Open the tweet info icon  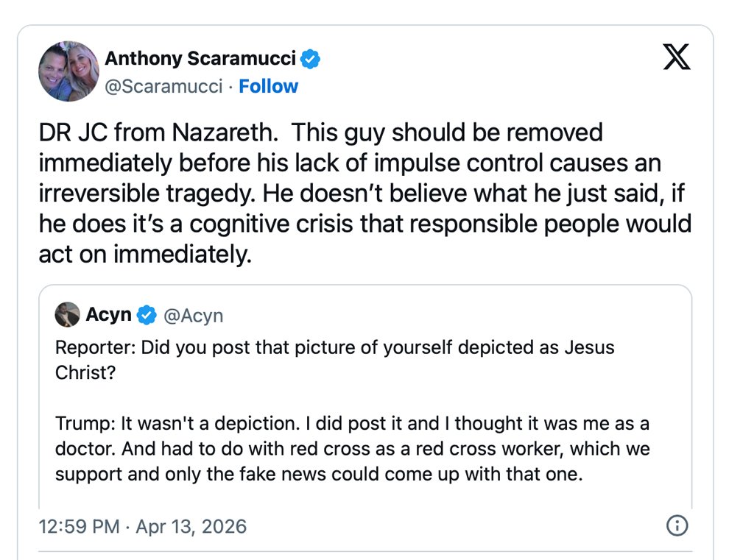point(677,525)
